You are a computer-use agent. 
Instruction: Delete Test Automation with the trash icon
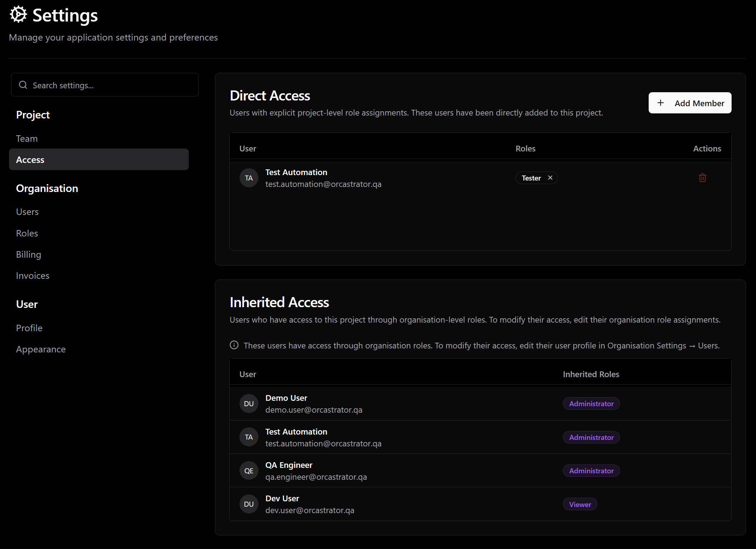(702, 178)
